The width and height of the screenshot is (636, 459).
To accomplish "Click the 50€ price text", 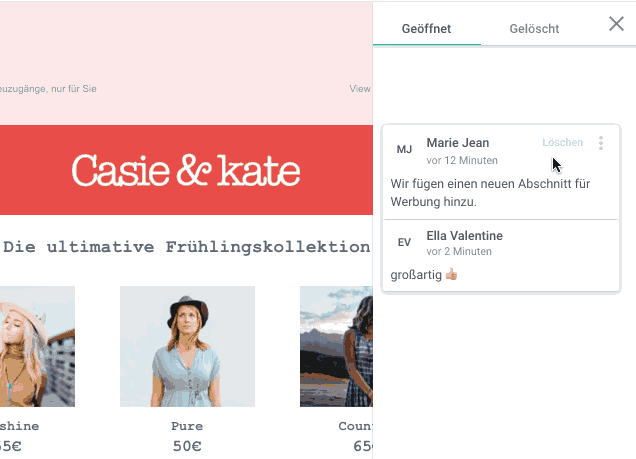I will (187, 445).
